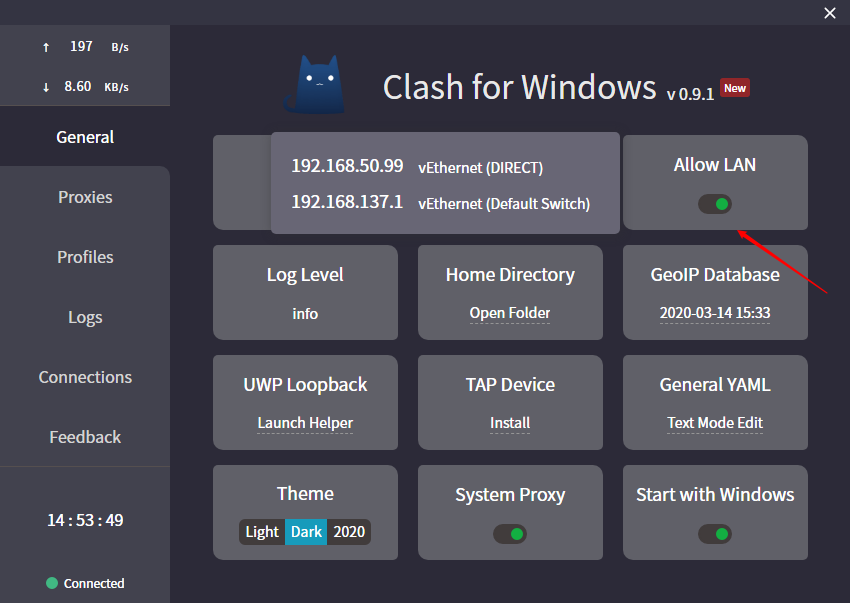Open the Feedback section

pyautogui.click(x=85, y=437)
